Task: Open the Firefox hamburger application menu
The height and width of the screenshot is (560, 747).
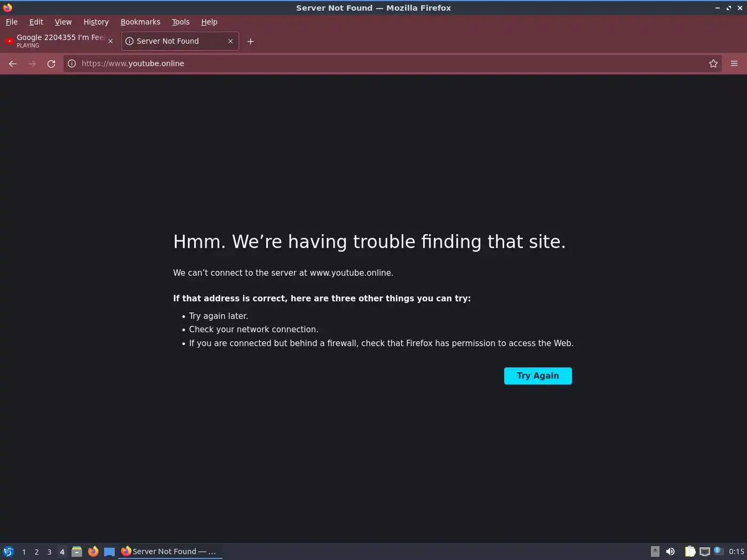Action: [734, 63]
